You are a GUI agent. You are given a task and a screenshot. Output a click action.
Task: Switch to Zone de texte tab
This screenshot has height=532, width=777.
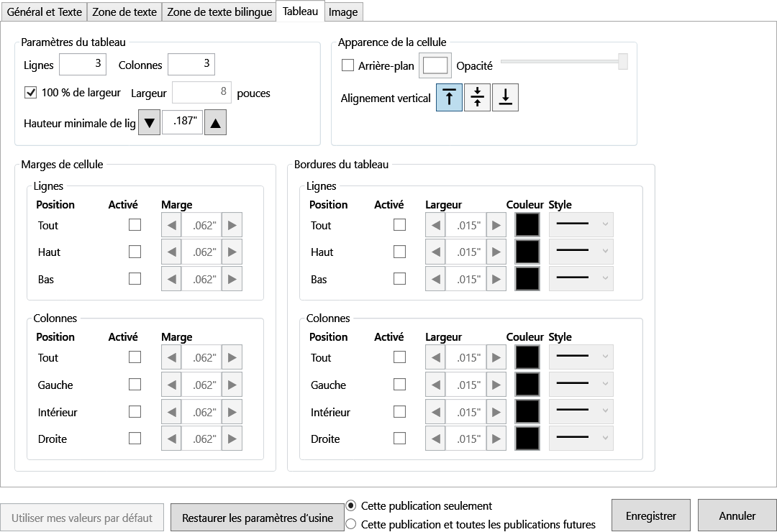(x=124, y=12)
